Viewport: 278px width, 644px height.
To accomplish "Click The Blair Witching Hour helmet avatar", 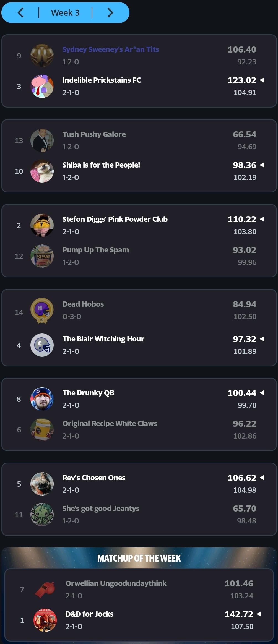I will point(42,345).
